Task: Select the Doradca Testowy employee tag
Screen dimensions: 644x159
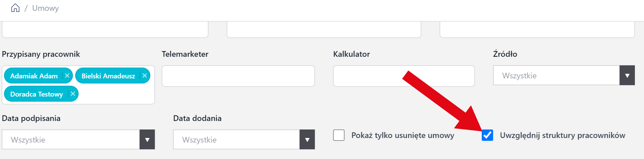Action: 36,94
